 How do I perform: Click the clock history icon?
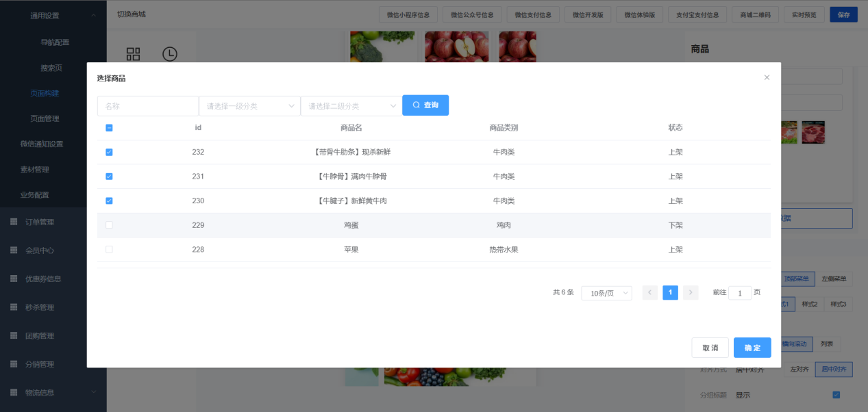(x=169, y=54)
